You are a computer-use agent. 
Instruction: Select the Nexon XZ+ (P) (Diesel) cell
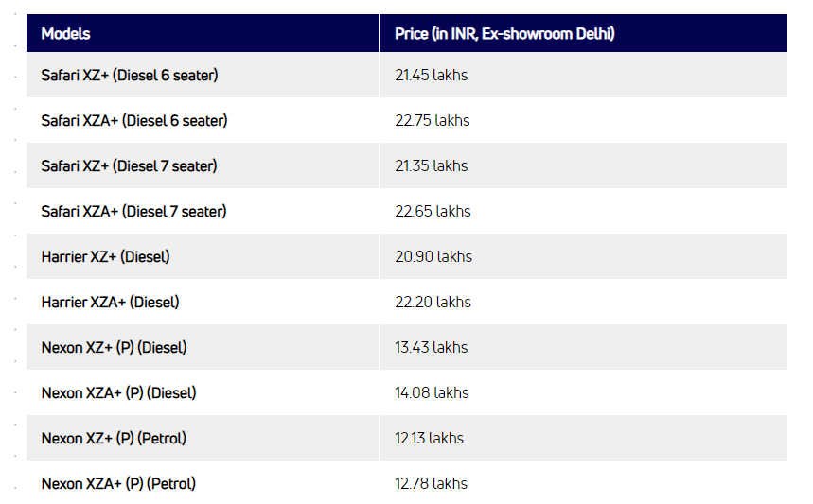pyautogui.click(x=115, y=347)
